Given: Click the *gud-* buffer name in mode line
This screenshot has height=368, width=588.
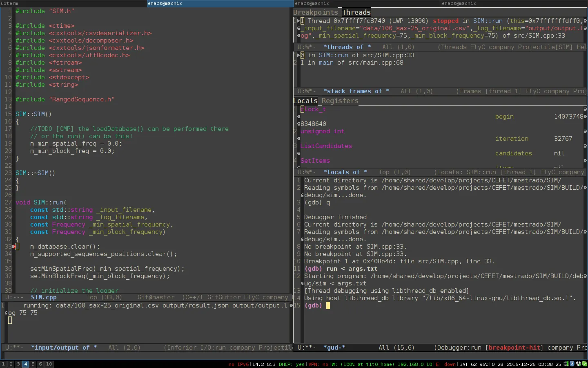Looking at the screenshot, I should pos(334,348).
